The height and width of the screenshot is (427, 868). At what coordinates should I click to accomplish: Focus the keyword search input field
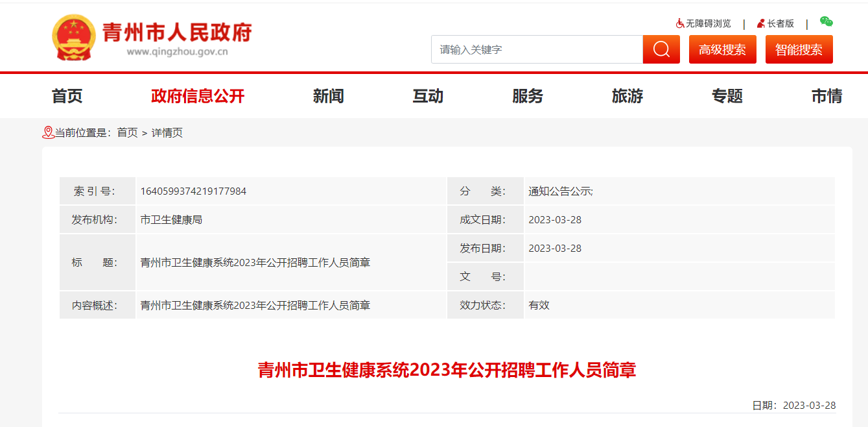[537, 49]
